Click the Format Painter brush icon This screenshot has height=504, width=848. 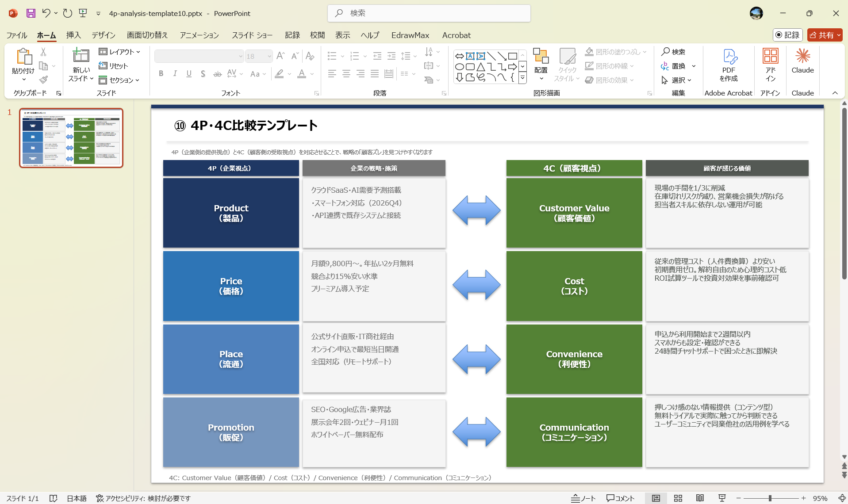[43, 80]
